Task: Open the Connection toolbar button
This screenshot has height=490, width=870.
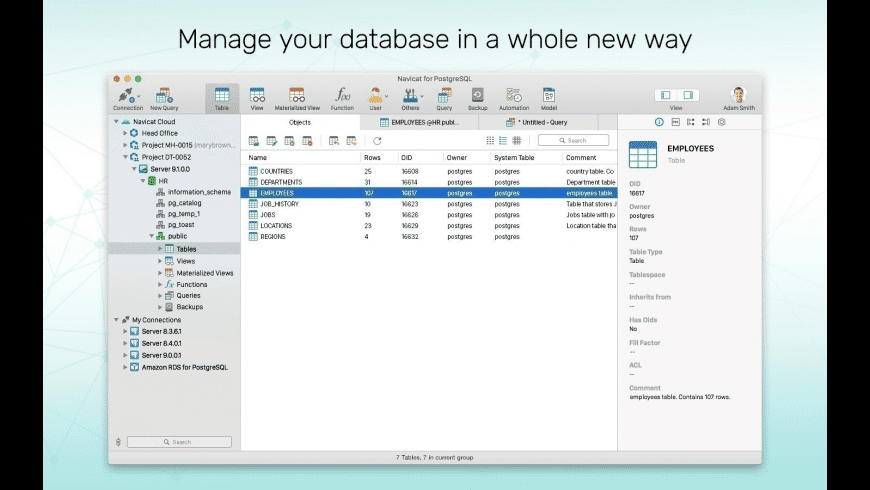Action: tap(128, 99)
